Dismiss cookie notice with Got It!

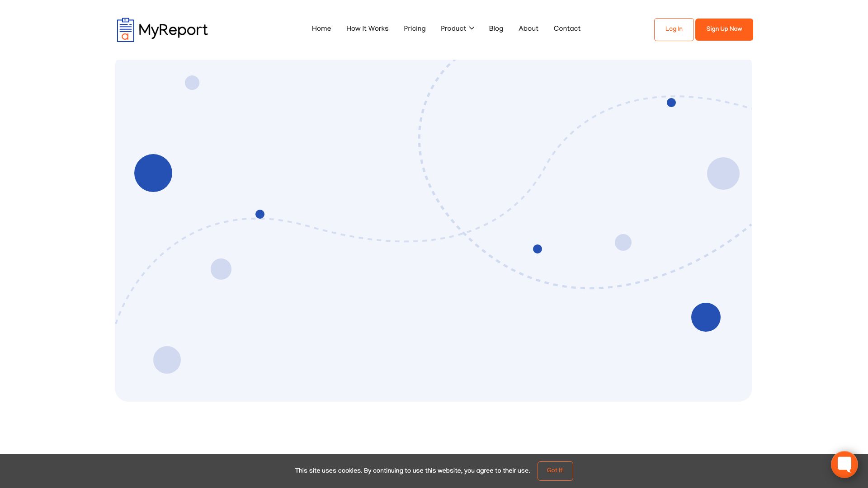555,471
